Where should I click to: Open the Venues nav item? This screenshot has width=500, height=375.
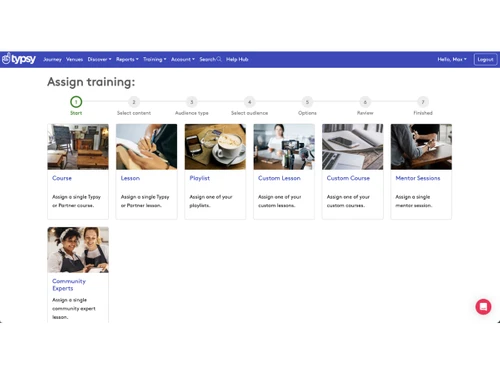click(74, 59)
